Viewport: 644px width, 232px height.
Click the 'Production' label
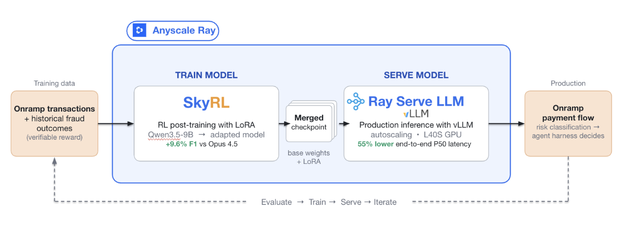(x=568, y=83)
